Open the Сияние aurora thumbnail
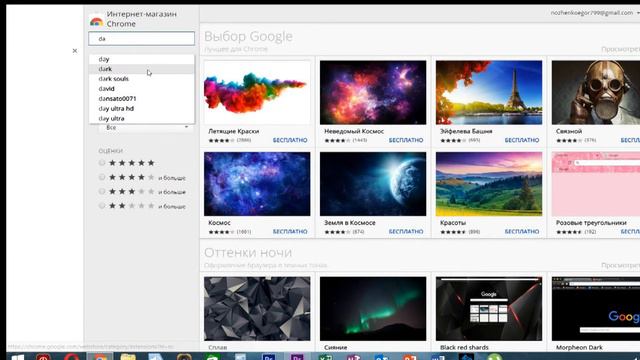 tap(373, 309)
